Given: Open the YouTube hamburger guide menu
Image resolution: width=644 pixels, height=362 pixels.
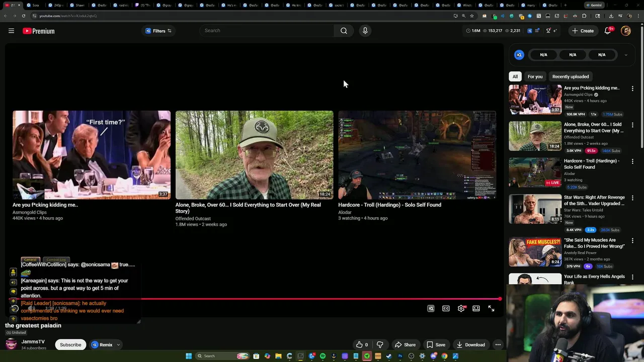Looking at the screenshot, I should point(11,31).
